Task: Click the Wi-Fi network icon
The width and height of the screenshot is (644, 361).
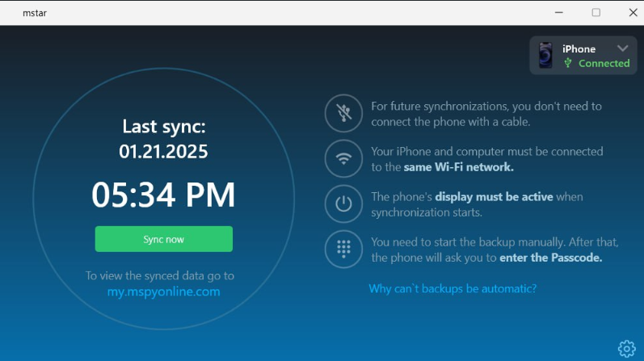Action: pos(343,158)
